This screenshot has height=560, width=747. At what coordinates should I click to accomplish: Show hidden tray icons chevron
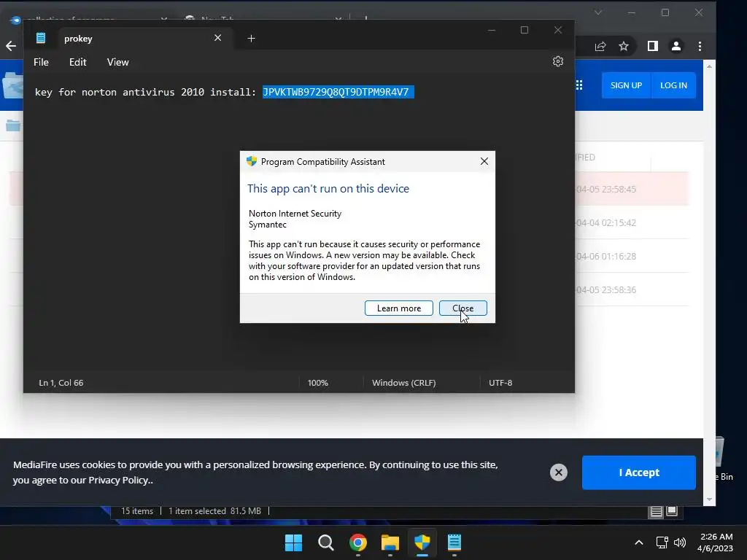coord(639,542)
